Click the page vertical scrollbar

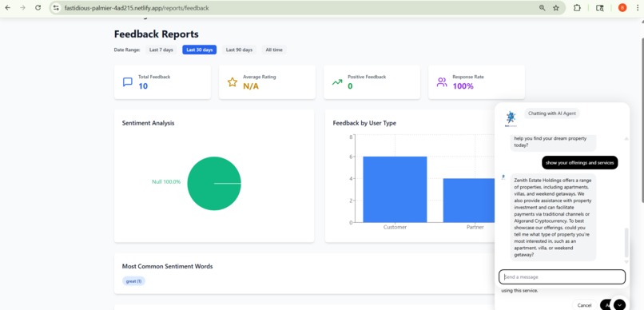coord(642,119)
